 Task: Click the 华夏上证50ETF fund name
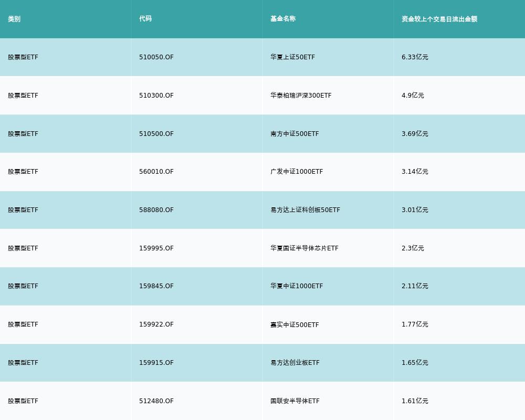[292, 57]
